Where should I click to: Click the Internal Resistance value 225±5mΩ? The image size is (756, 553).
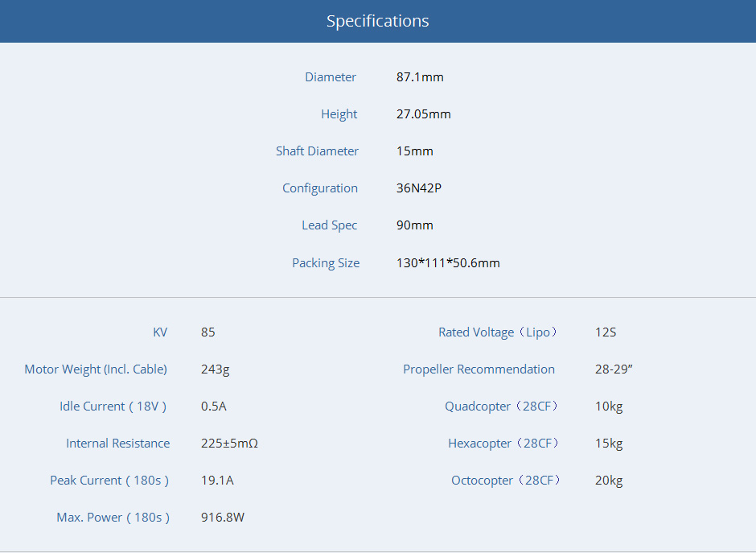tap(229, 444)
